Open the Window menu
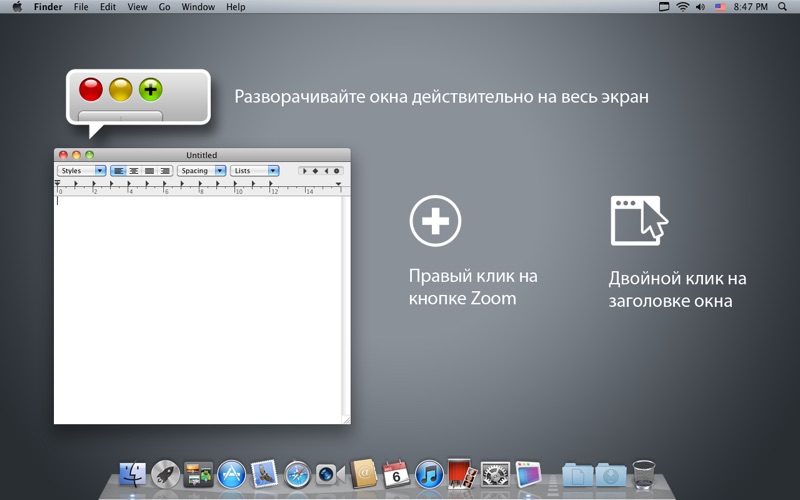This screenshot has width=800, height=500. click(x=198, y=7)
